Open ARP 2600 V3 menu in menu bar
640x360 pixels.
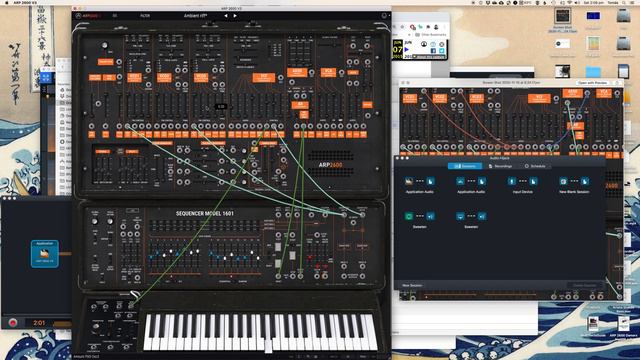(x=25, y=2)
